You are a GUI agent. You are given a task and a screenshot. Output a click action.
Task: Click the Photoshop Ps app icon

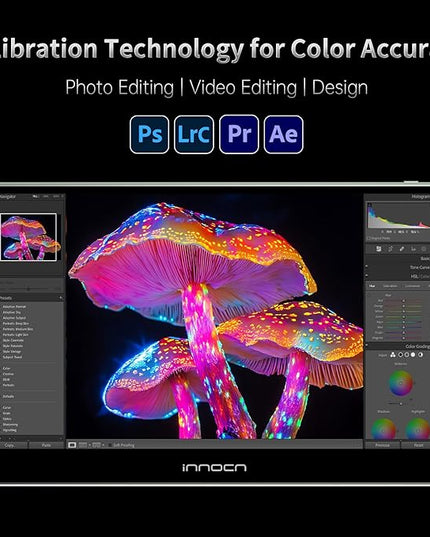tap(149, 134)
